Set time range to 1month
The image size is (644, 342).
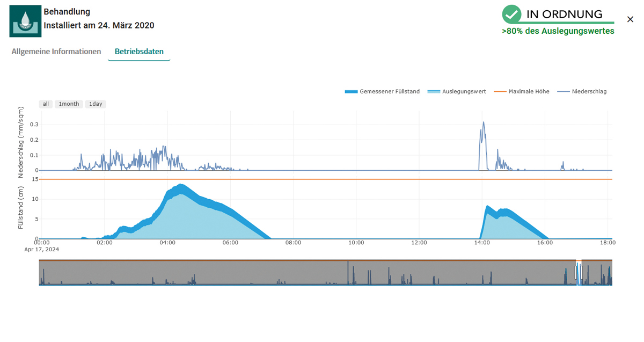[69, 104]
